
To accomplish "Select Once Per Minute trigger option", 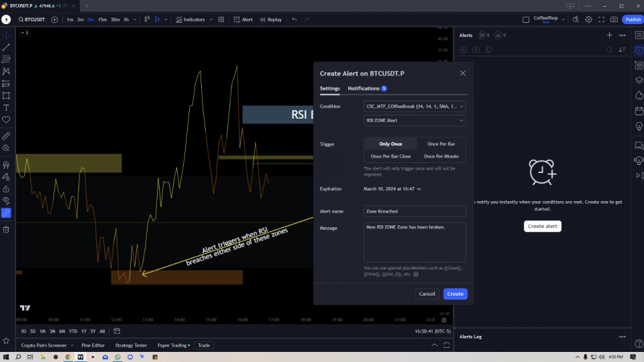I will click(x=441, y=156).
